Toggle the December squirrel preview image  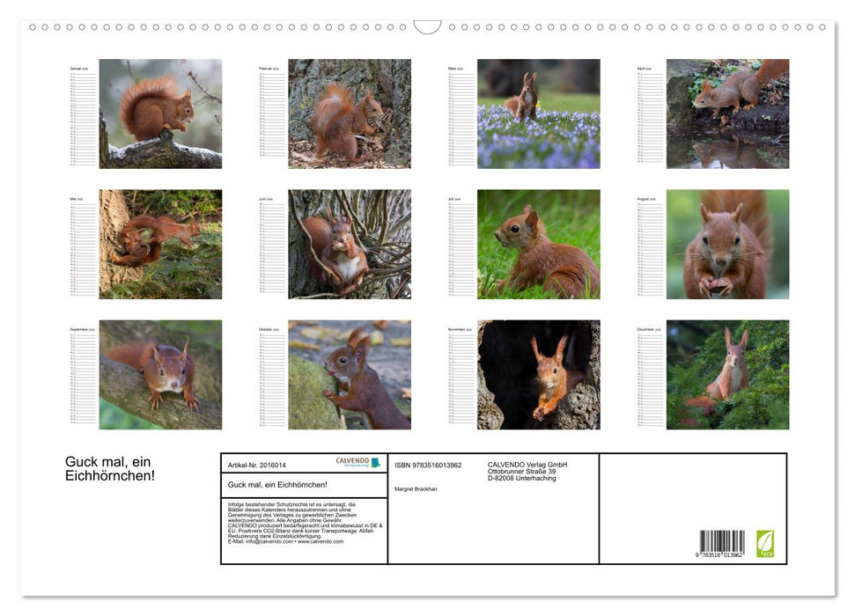[727, 375]
